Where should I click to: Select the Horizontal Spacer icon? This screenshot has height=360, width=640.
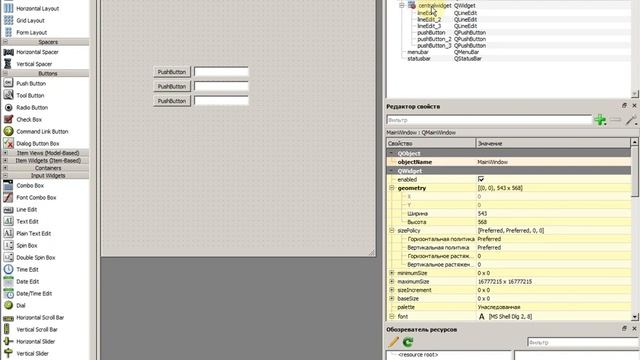8,52
